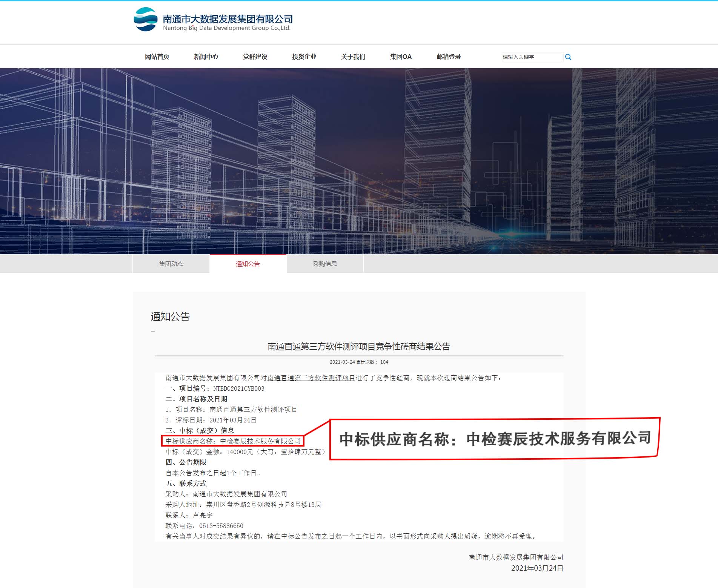Click the wireframe city banner image

pos(359,161)
